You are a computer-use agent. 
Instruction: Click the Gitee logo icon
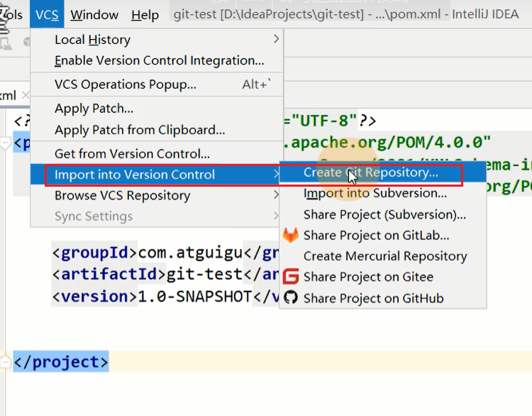291,276
